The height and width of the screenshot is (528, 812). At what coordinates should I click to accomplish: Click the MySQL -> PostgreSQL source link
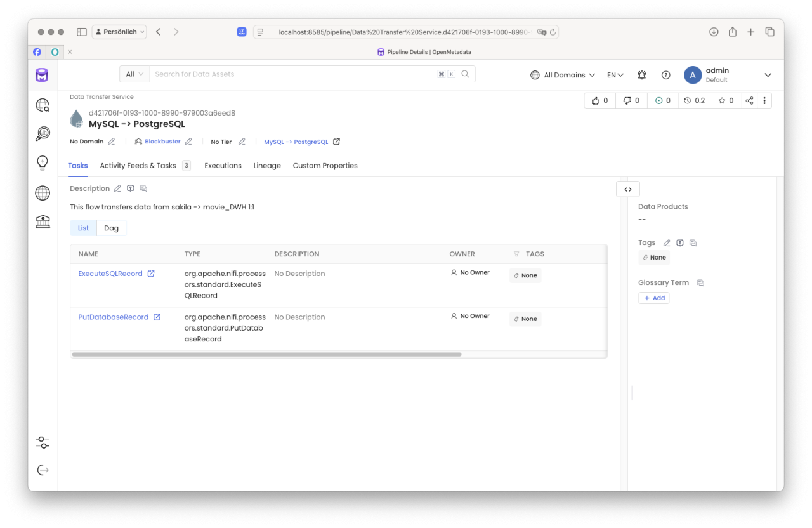point(296,142)
